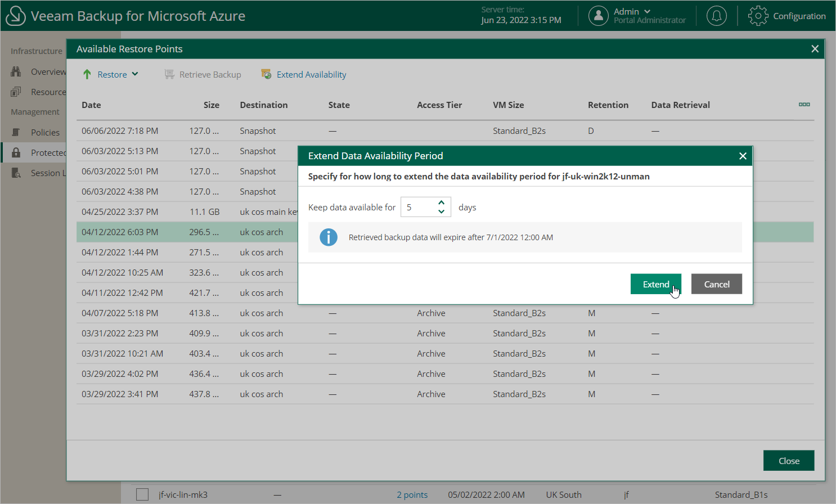Open the Policies sidebar item
Viewport: 836px width, 504px height.
coord(45,132)
